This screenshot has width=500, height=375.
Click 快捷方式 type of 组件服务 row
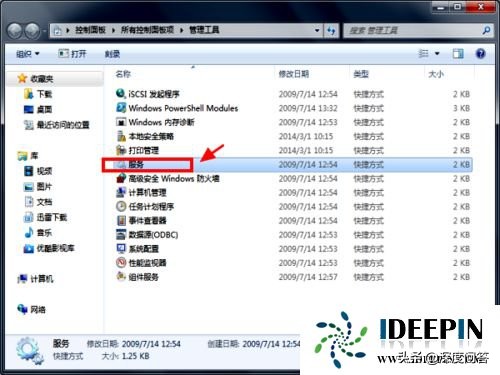(368, 277)
